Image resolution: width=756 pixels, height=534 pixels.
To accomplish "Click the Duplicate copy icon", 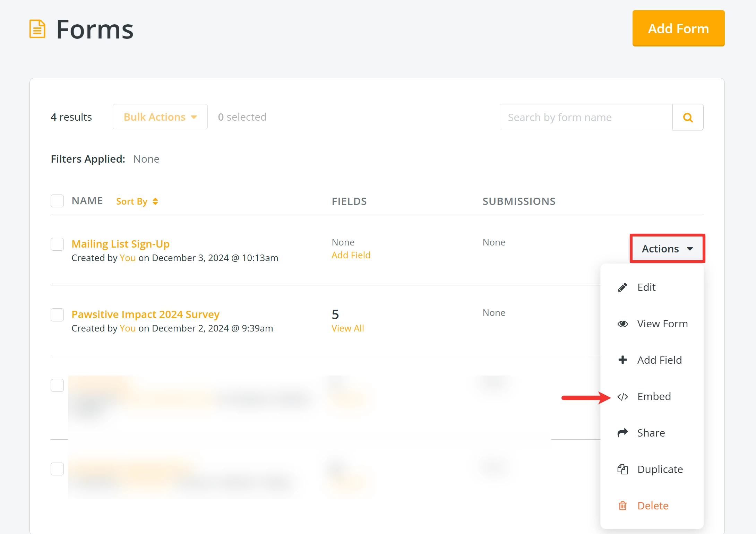I will [622, 470].
